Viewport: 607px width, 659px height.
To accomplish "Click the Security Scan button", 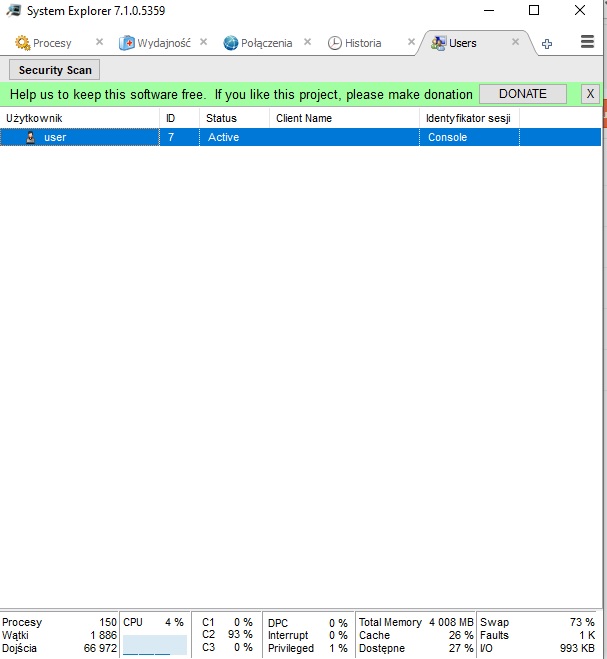I will (x=55, y=70).
